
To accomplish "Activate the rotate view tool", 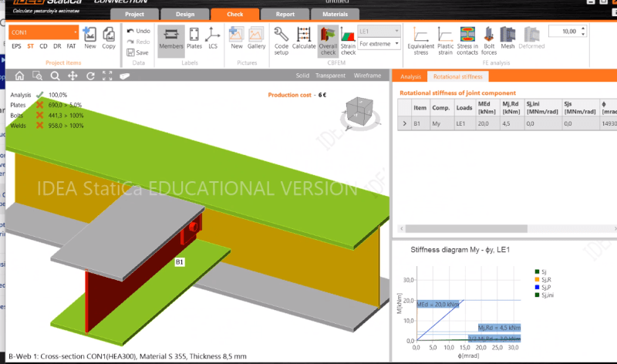I will (90, 76).
